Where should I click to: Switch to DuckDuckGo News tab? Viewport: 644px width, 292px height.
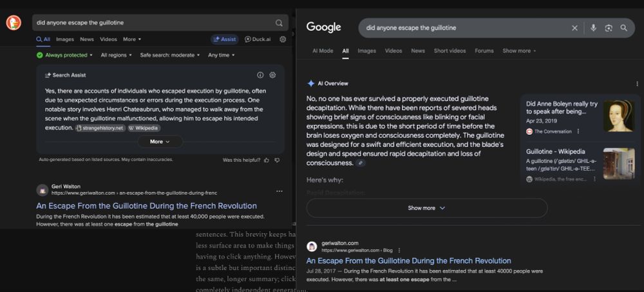tap(87, 39)
